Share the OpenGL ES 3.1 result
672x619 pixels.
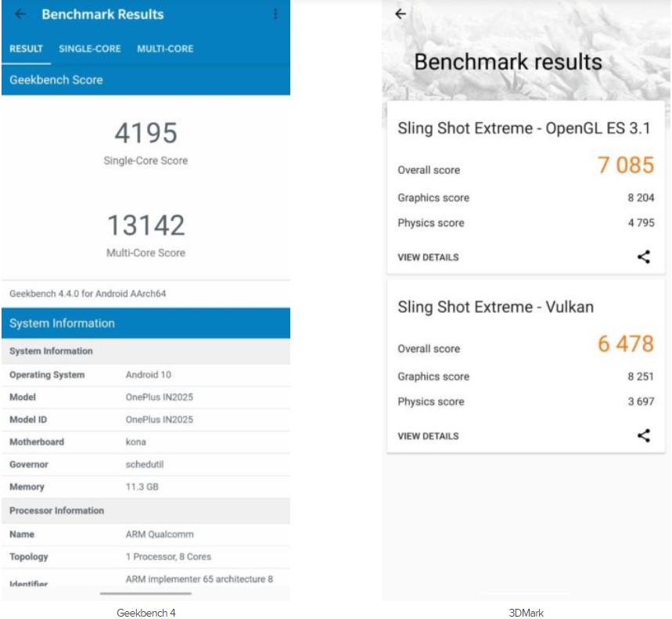644,257
